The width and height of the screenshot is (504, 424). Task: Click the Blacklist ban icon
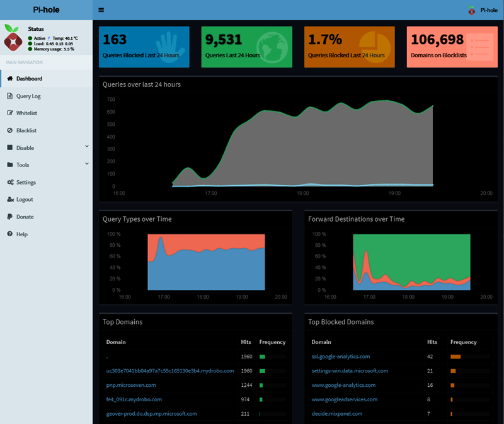[10, 130]
